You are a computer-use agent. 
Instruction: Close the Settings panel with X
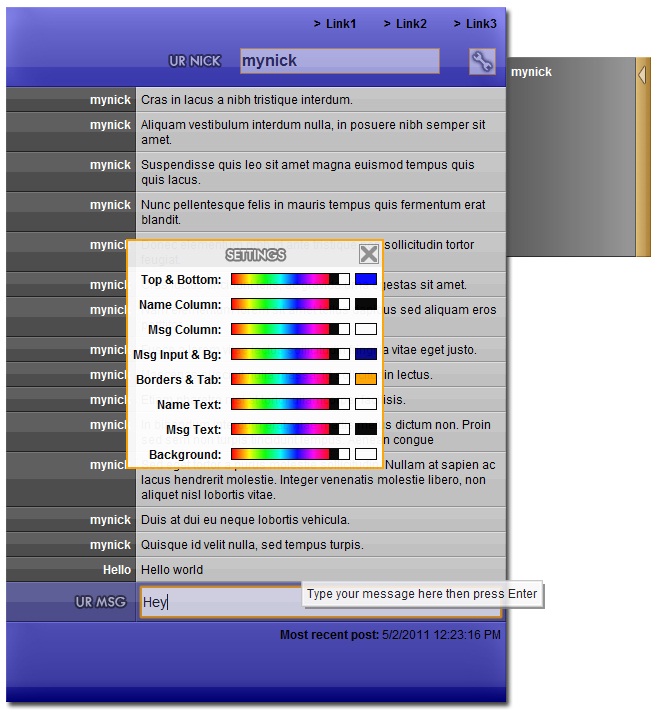tap(369, 254)
